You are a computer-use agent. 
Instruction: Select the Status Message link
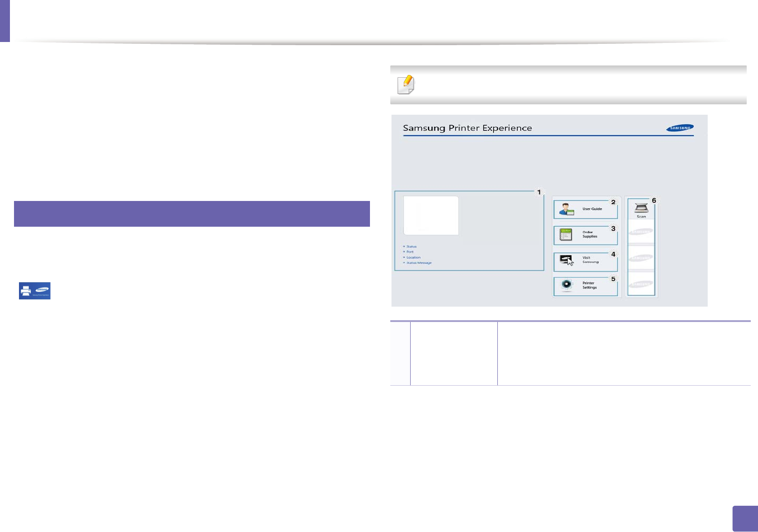(x=418, y=263)
